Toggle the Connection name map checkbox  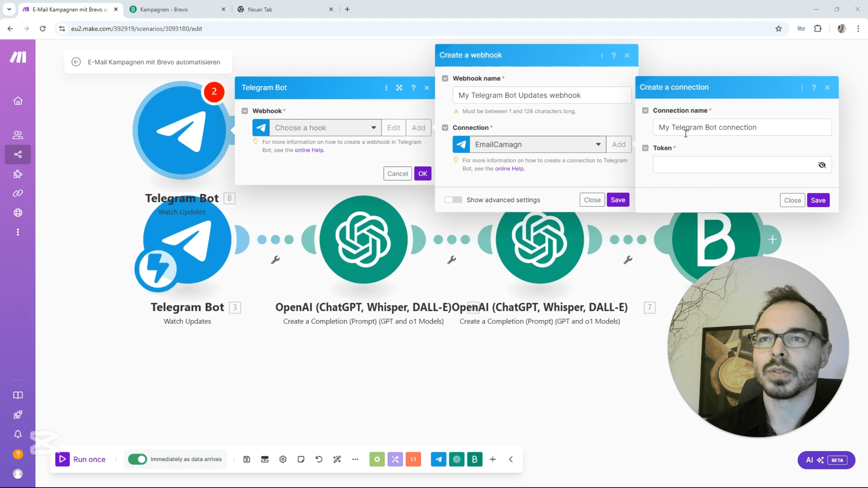(645, 110)
